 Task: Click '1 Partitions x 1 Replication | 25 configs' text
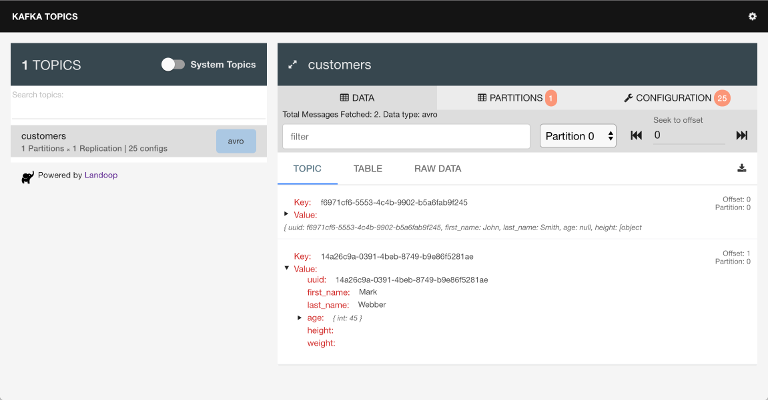[94, 148]
